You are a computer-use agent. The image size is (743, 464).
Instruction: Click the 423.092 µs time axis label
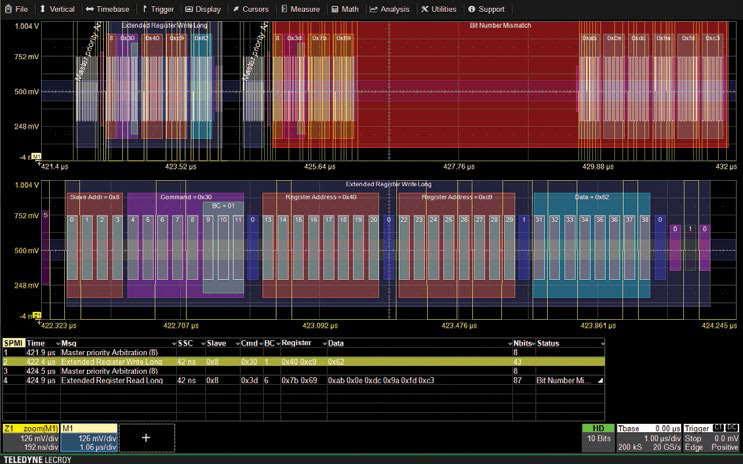click(x=320, y=326)
